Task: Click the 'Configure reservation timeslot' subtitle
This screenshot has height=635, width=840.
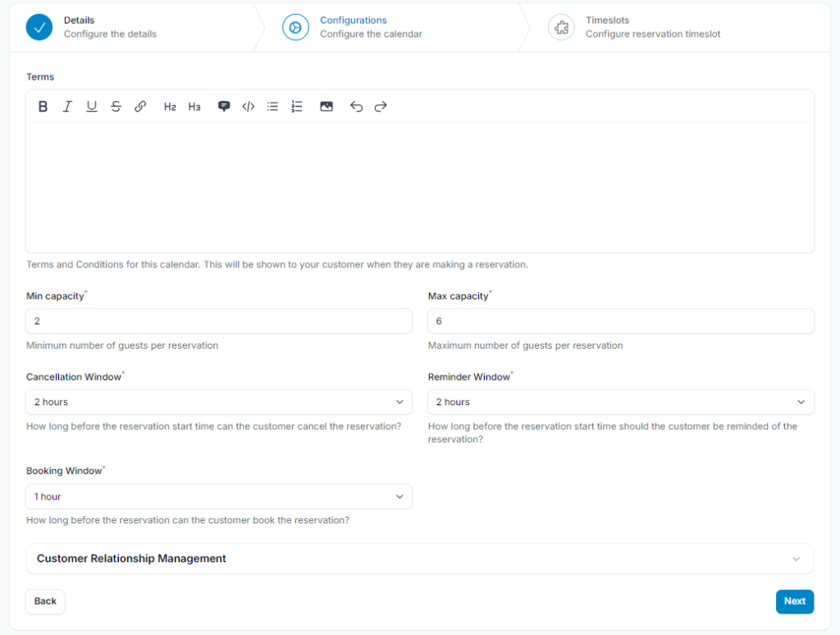Action: tap(653, 34)
